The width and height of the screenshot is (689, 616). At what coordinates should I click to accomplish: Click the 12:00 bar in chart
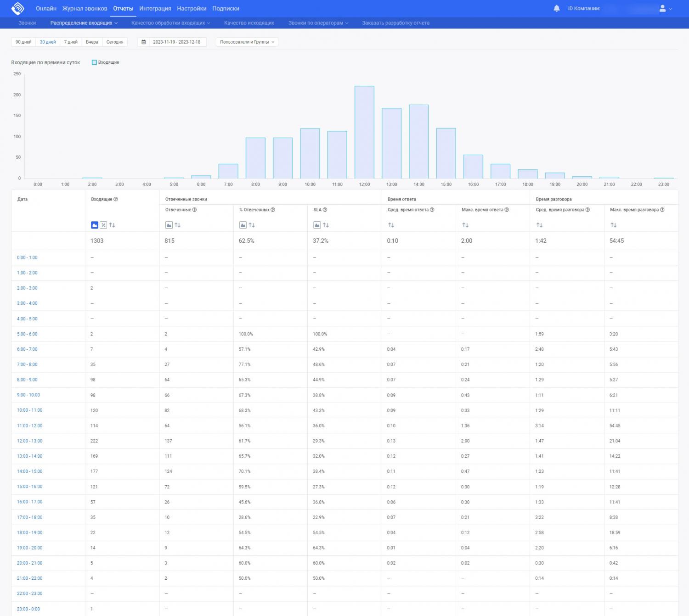pos(364,132)
